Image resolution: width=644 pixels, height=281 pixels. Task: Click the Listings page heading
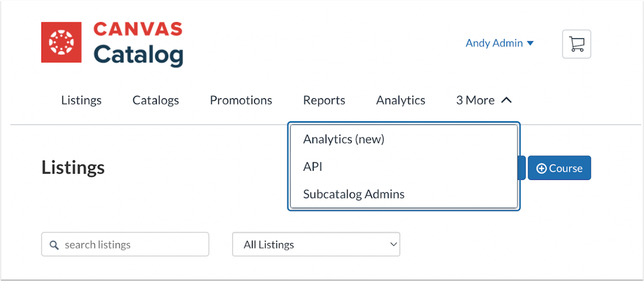pos(73,168)
